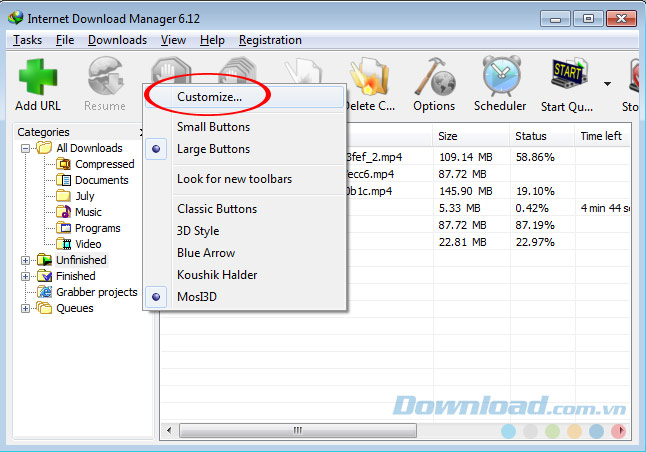Choose the Small Buttons option

click(x=213, y=127)
